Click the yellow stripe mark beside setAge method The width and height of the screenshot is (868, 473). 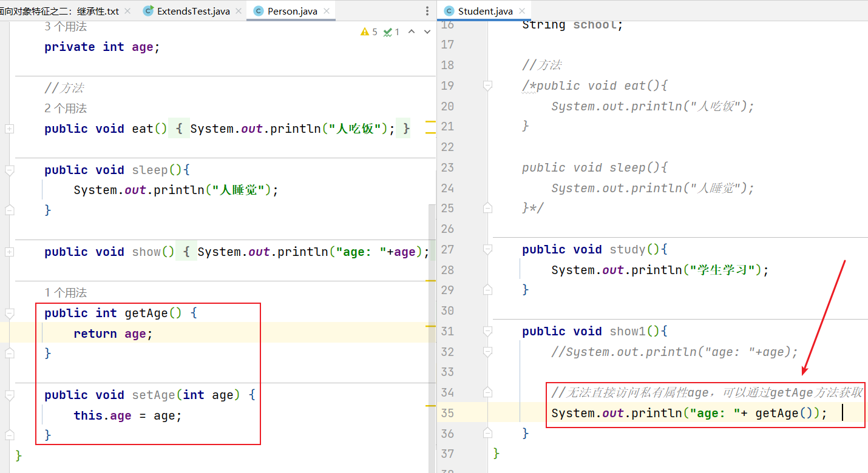431,405
